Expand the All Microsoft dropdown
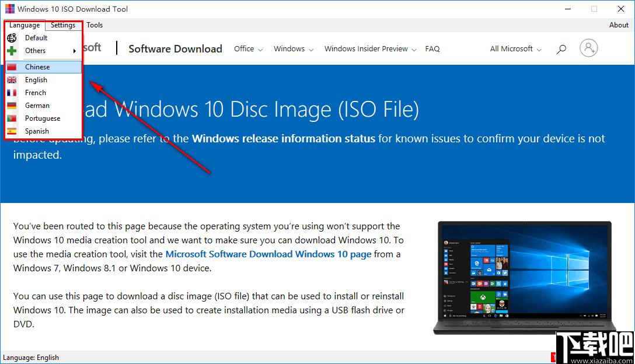 (x=515, y=48)
